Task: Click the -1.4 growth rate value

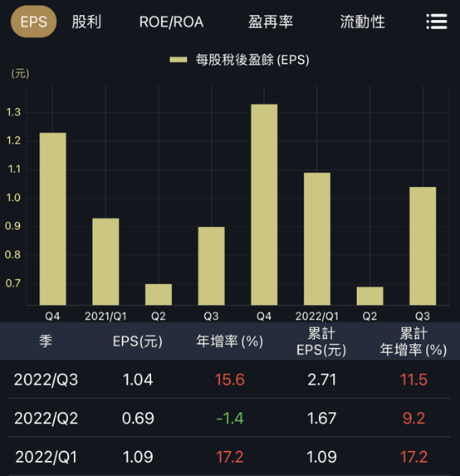Action: [x=230, y=418]
